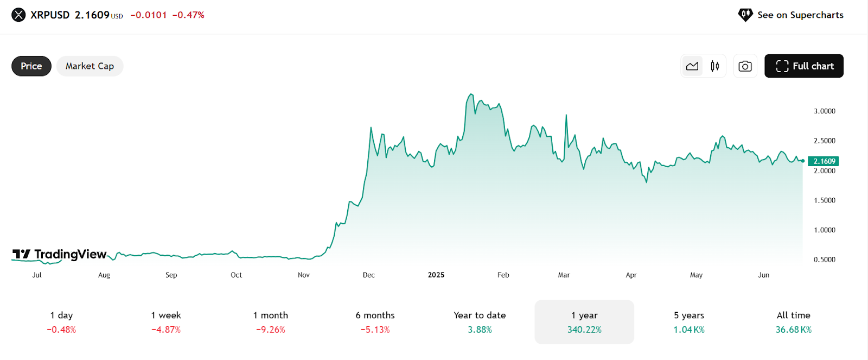
Task: Select the 1 week time range
Action: click(166, 322)
